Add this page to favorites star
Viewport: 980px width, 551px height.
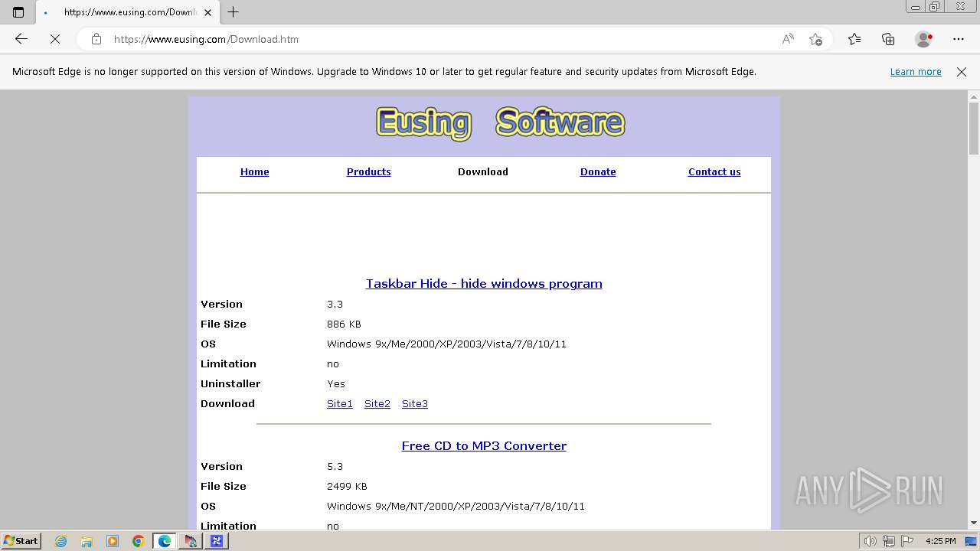coord(815,39)
